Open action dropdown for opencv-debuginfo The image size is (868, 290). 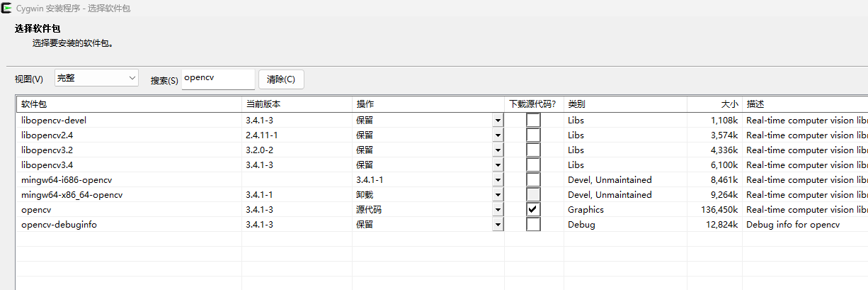tap(498, 225)
